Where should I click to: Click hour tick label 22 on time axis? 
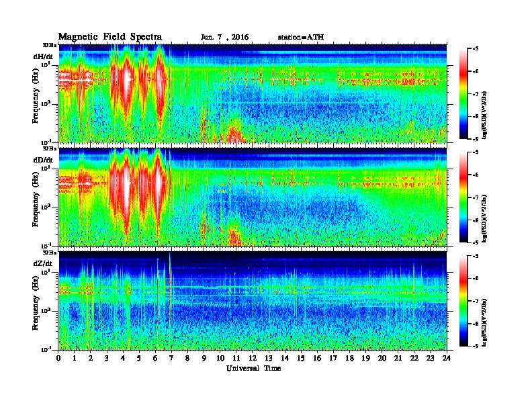[414, 358]
